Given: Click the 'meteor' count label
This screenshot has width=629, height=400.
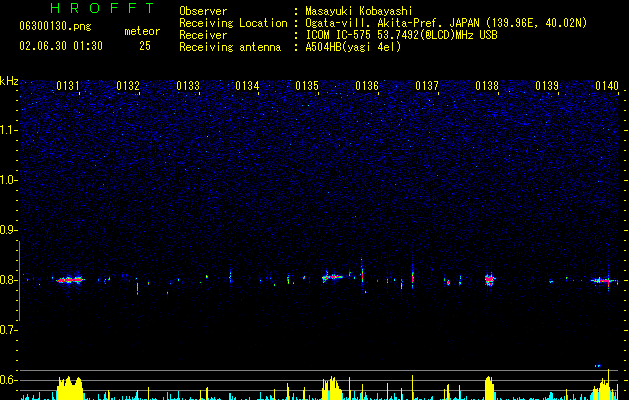Looking at the screenshot, I should (142, 31).
